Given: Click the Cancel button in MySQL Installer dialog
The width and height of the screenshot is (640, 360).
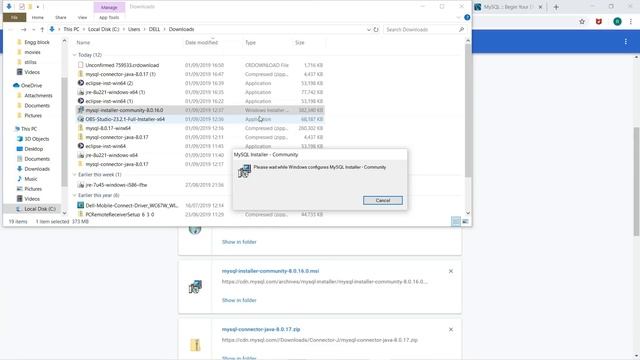Looking at the screenshot, I should (382, 200).
